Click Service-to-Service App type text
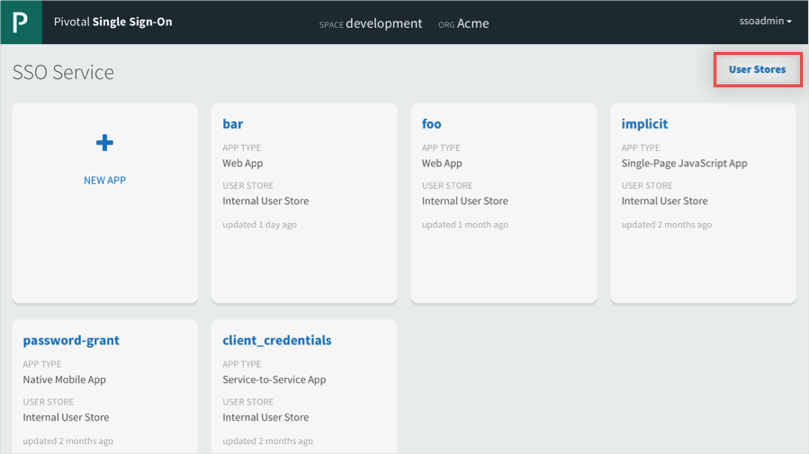This screenshot has width=809, height=454. pyautogui.click(x=274, y=380)
